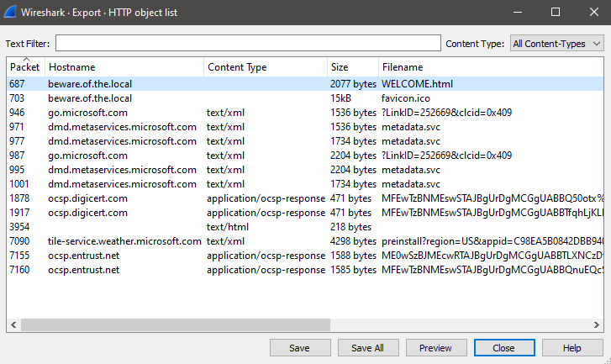Select packet 1878 ocsp.digicert.com row

click(305, 198)
